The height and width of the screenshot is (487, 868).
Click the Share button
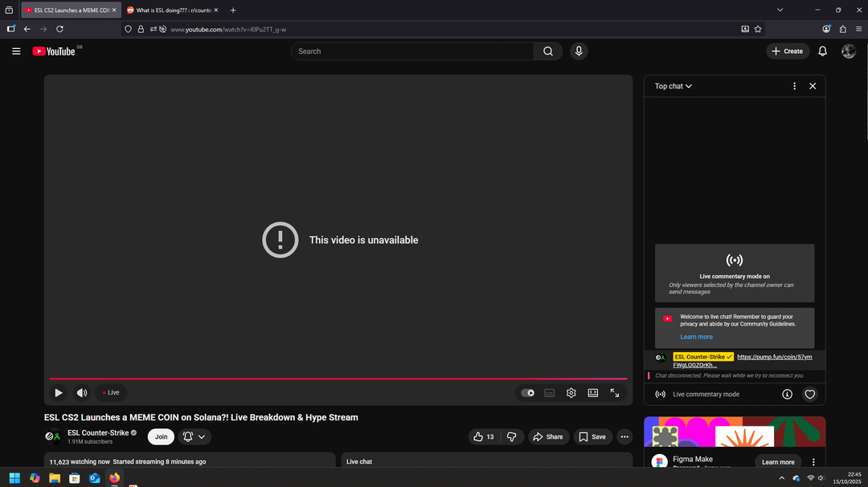[x=548, y=436]
